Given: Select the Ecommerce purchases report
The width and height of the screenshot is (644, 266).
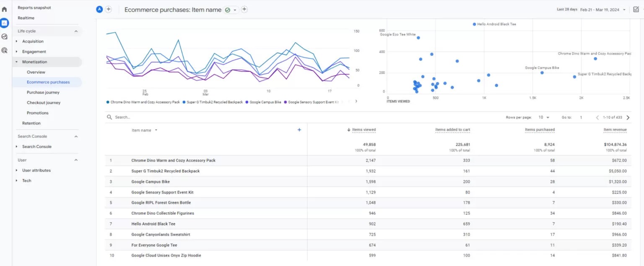Looking at the screenshot, I should coord(48,82).
